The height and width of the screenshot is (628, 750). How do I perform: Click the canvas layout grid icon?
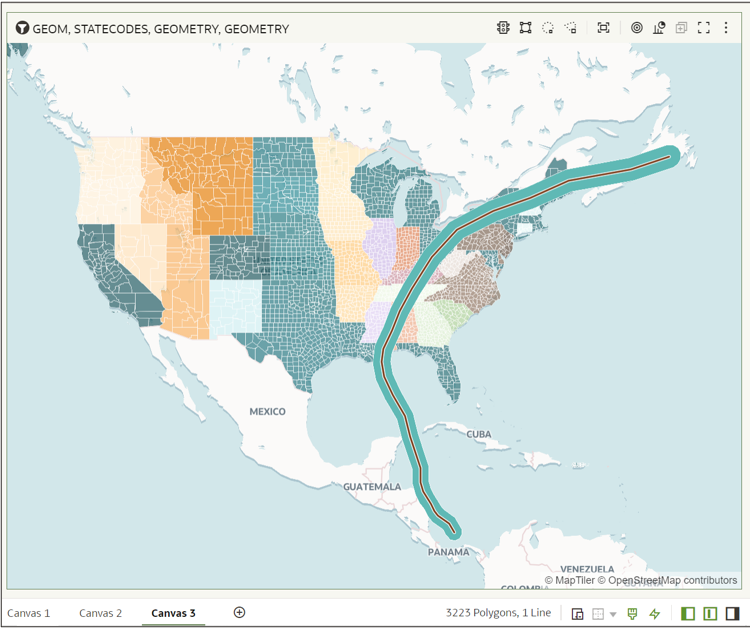pos(598,613)
